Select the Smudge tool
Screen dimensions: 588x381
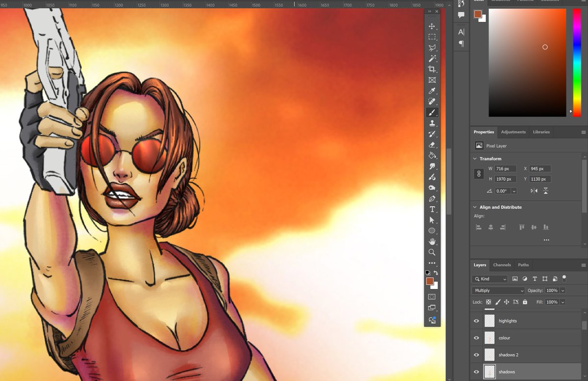pos(432,167)
